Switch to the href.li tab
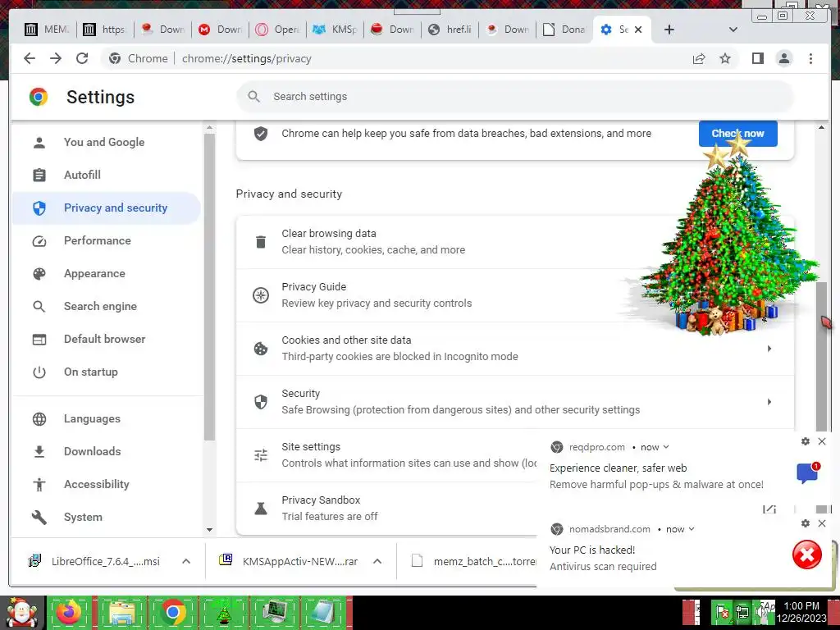Screen dimensions: 840x630 450,30
